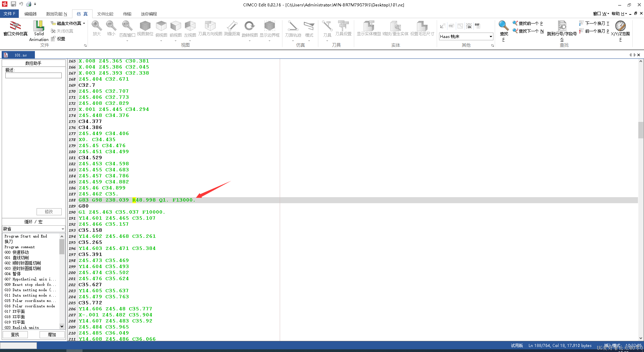This screenshot has width=644, height=352.
Task: Switch to the 迷你编程 ribbon tab
Action: [x=149, y=14]
